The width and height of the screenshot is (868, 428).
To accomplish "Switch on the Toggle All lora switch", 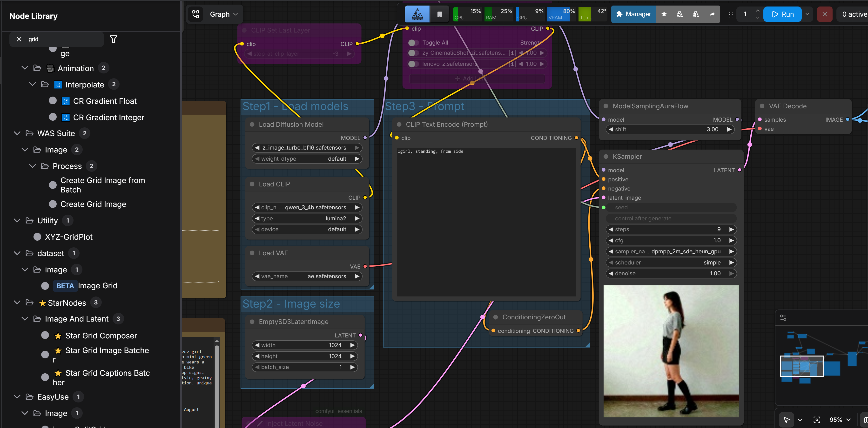I will tap(413, 43).
